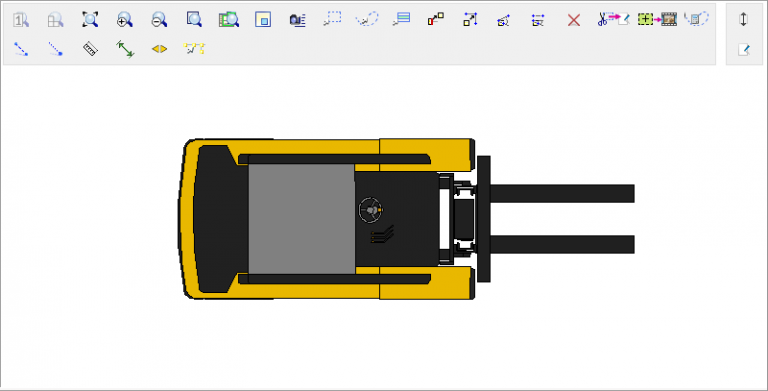Click the upper fork of the forklift
Viewport: 768px width, 391px height.
coord(562,194)
